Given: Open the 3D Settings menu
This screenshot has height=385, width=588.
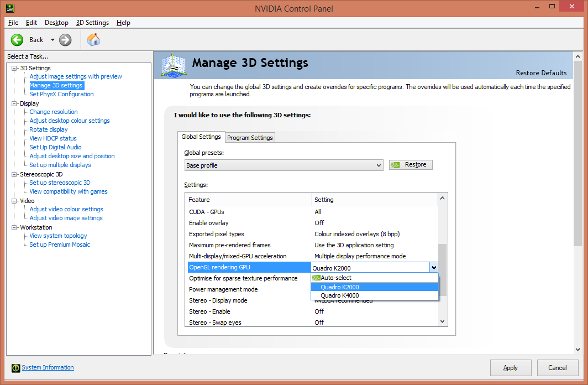Looking at the screenshot, I should pyautogui.click(x=92, y=23).
